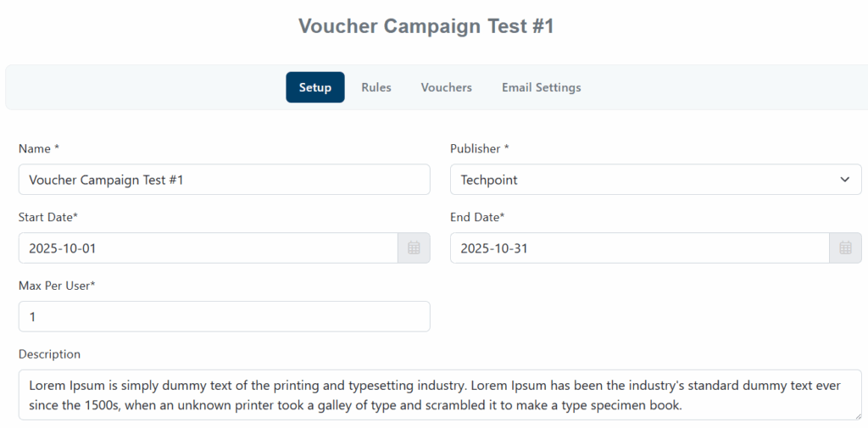The height and width of the screenshot is (428, 868).
Task: Click the Voucher Campaign Test #1 page heading
Action: coord(426,26)
